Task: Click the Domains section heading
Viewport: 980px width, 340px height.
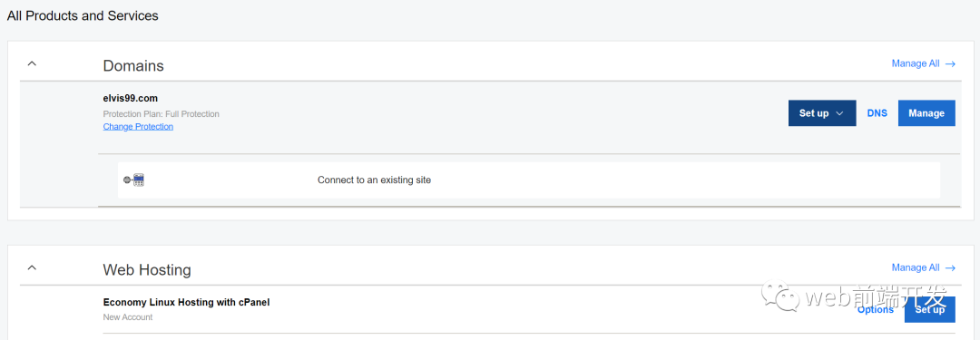Action: [133, 65]
